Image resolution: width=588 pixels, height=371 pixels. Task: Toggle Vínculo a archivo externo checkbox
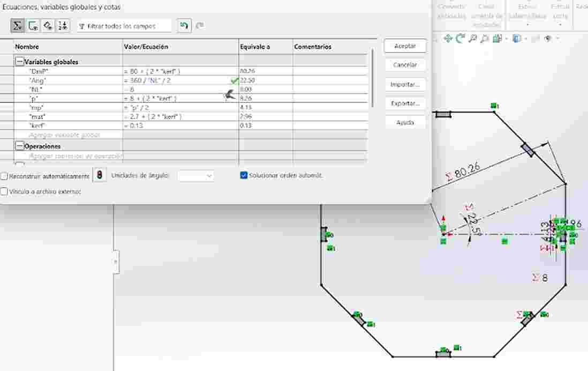(x=4, y=191)
